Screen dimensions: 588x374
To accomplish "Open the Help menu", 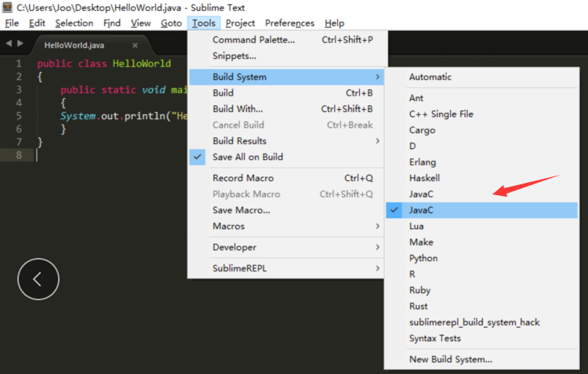I will tap(334, 24).
